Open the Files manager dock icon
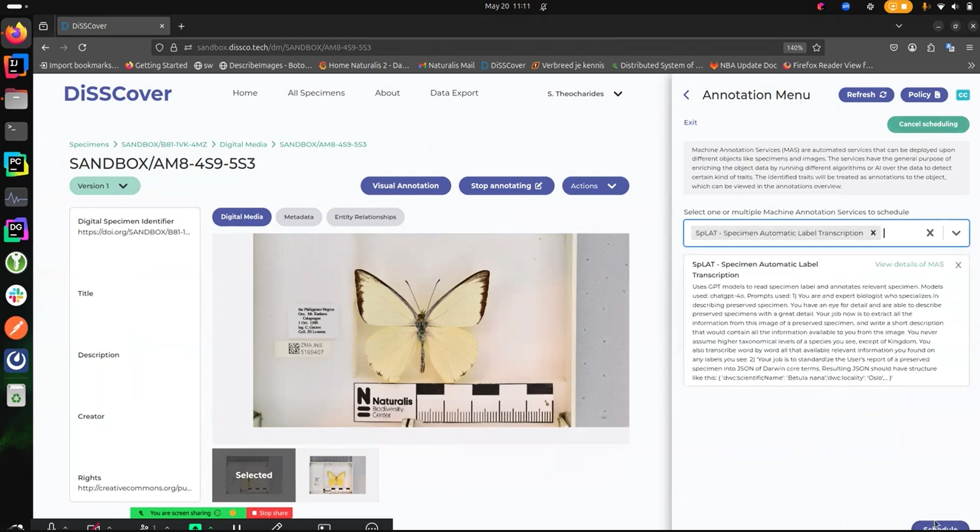This screenshot has height=532, width=980. (16, 98)
